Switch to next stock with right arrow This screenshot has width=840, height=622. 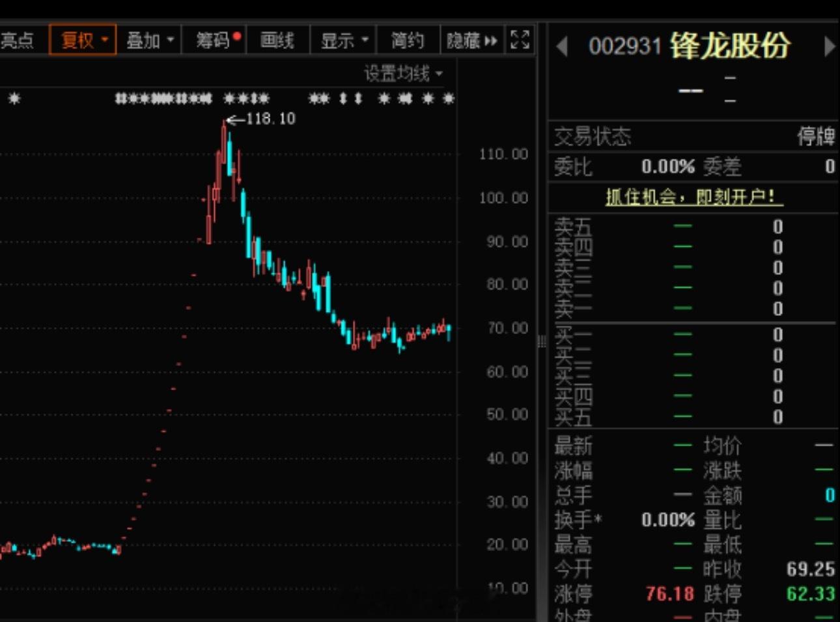(831, 47)
